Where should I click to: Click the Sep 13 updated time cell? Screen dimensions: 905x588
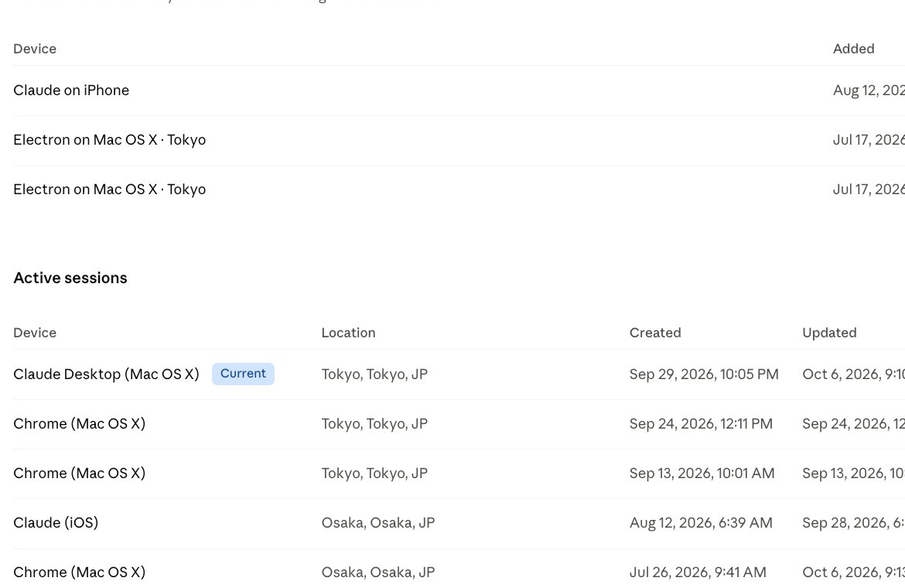[x=854, y=473]
